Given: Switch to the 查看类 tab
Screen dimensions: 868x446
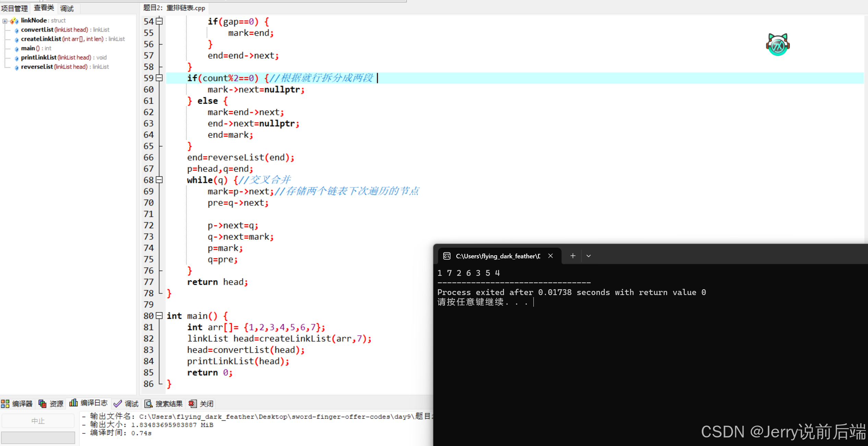Looking at the screenshot, I should point(44,8).
